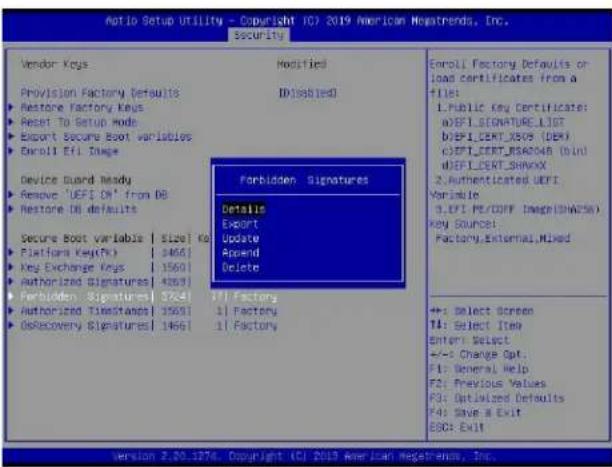This screenshot has width=612, height=467.
Task: Click size 1466 in OsRecovery Signatures row
Action: coord(174,326)
